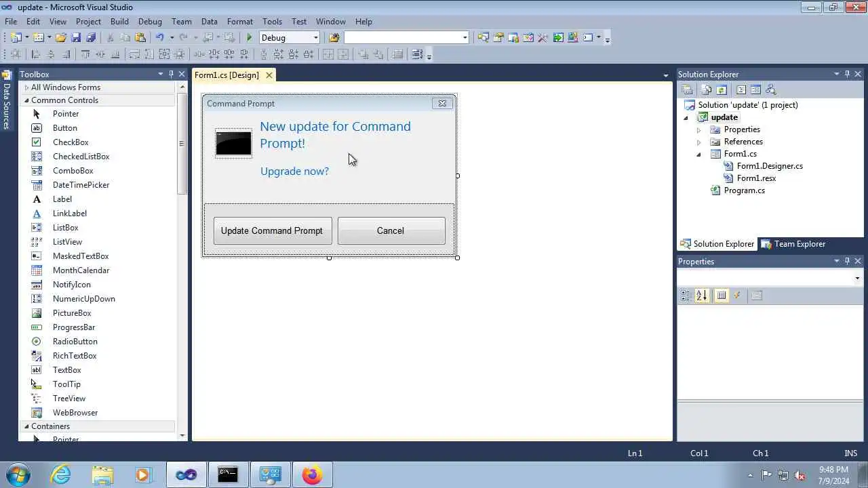
Task: Click the Save All toolbar icon
Action: click(91, 38)
